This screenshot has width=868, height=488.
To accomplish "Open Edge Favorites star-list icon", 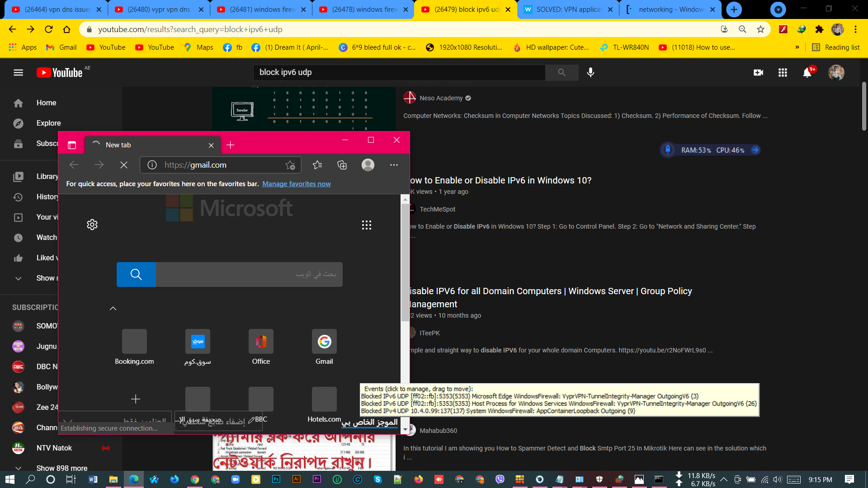I will coord(317,165).
